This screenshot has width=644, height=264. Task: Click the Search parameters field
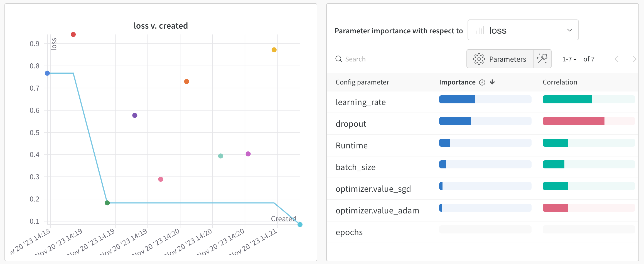click(390, 59)
